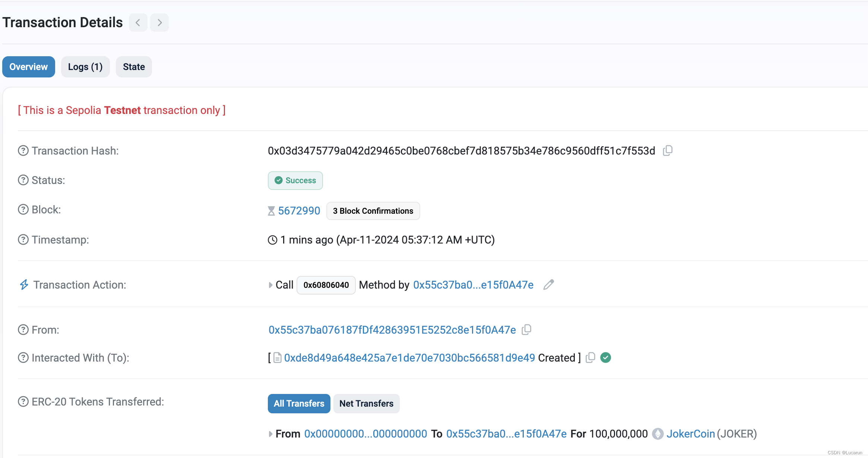The height and width of the screenshot is (458, 868).
Task: Open the Logs (1) tab
Action: point(86,67)
